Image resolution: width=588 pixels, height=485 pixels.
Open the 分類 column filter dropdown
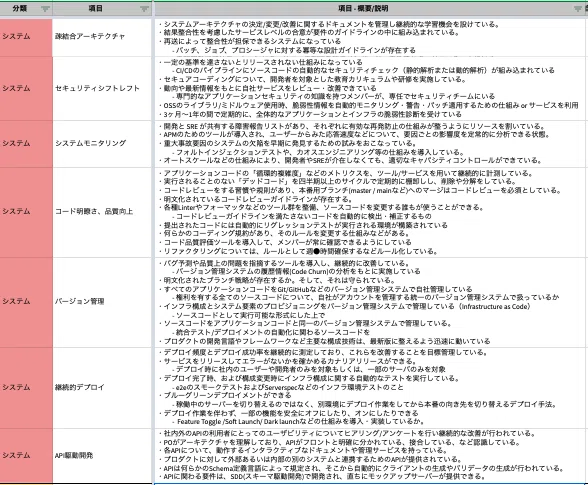[x=45, y=9]
